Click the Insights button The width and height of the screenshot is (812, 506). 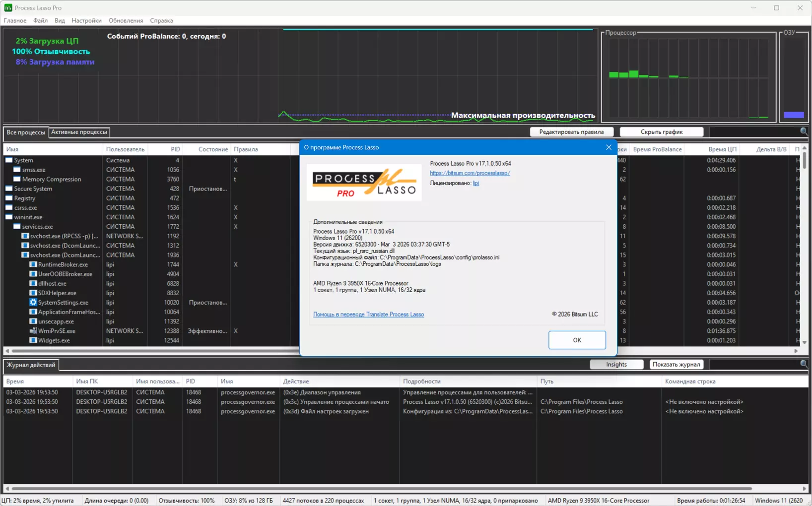[x=616, y=364]
